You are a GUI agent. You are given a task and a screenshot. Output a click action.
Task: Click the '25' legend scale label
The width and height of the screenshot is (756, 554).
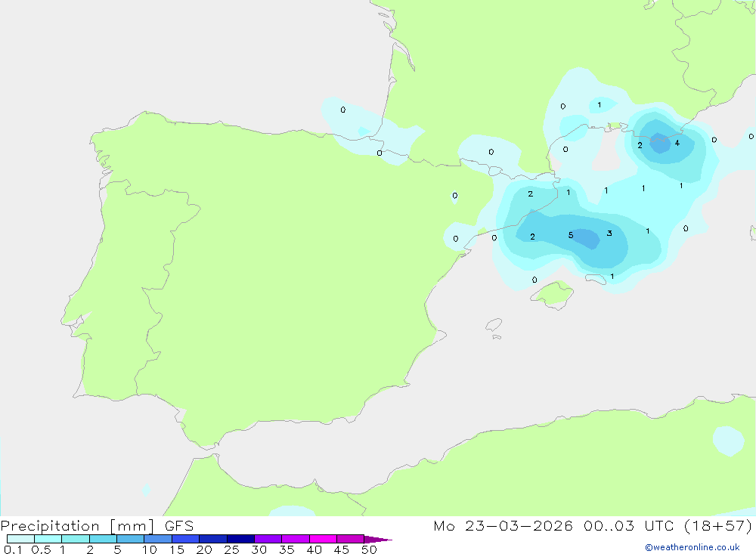pos(232,549)
